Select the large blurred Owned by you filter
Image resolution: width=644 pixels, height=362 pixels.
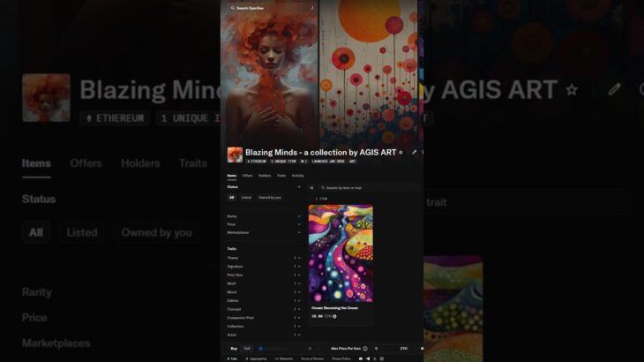tap(156, 232)
